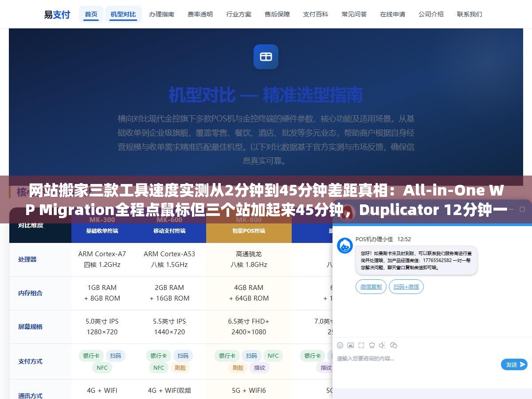Click the 内存组合 row label
The width and height of the screenshot is (532, 399).
(x=30, y=293)
